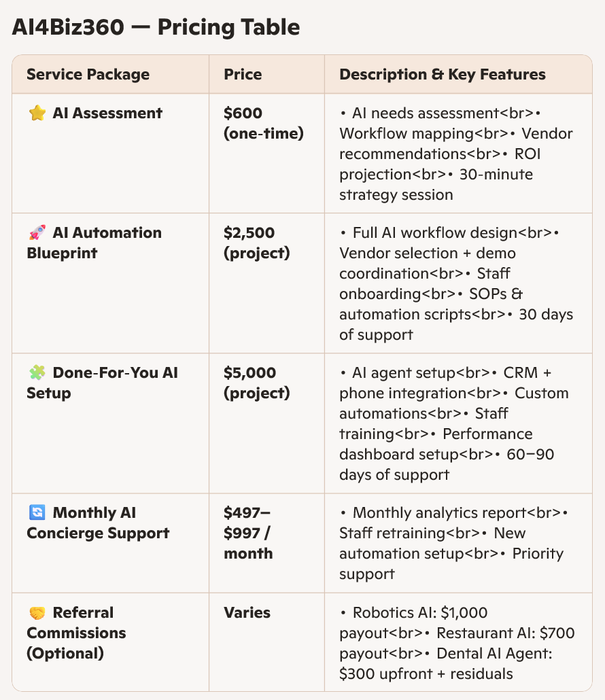
Task: Click the Price column header
Action: pos(243,75)
